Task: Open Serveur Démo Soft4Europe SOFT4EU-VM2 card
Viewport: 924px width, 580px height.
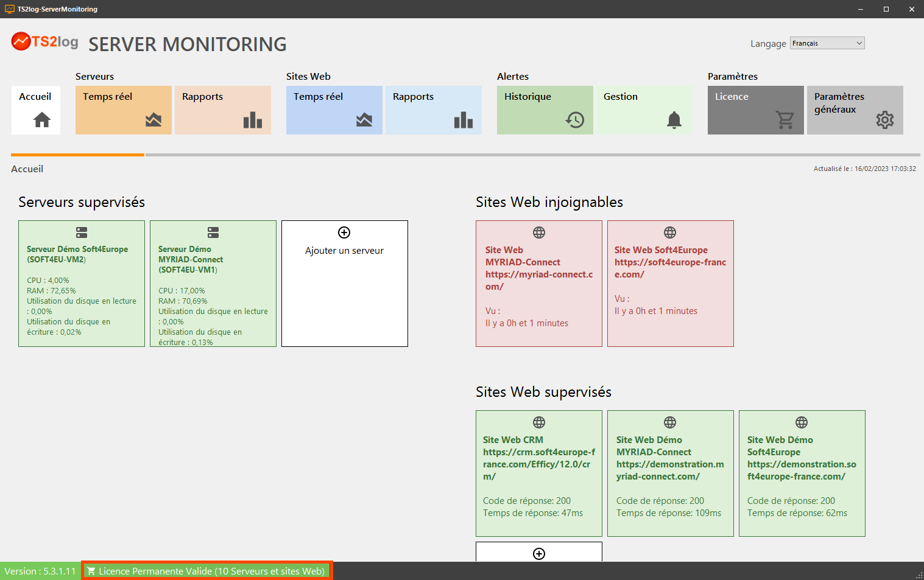Action: [82, 284]
